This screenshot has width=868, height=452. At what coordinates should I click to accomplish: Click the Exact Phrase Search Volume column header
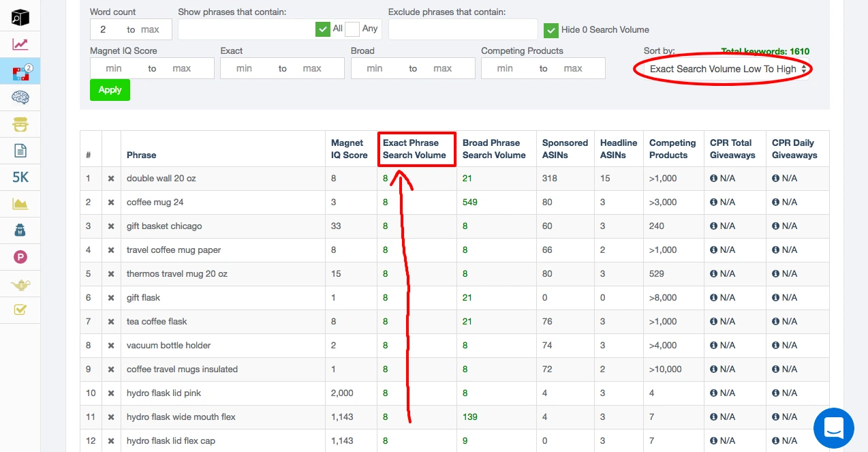click(416, 148)
